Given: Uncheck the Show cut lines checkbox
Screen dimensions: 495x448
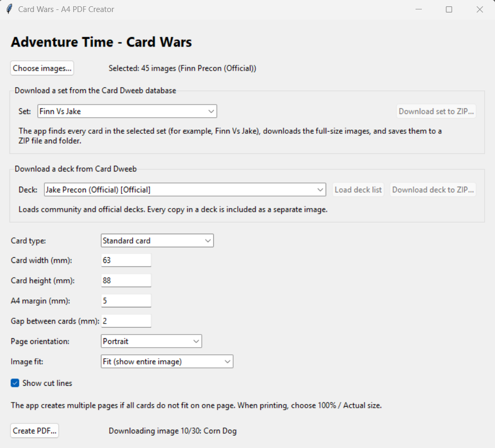Looking at the screenshot, I should coord(15,383).
